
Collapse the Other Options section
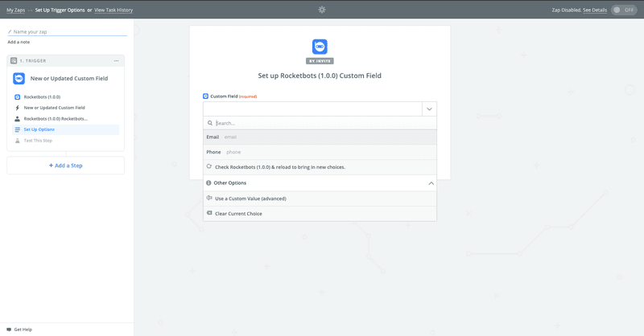pos(320,183)
